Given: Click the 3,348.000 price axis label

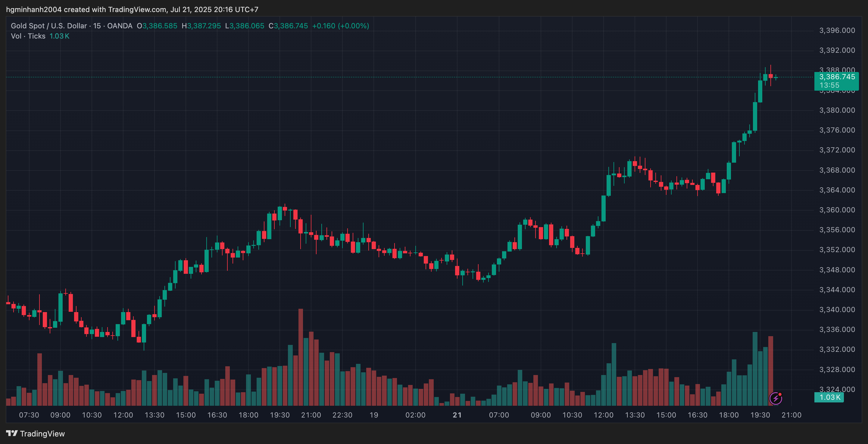Looking at the screenshot, I should click(837, 270).
